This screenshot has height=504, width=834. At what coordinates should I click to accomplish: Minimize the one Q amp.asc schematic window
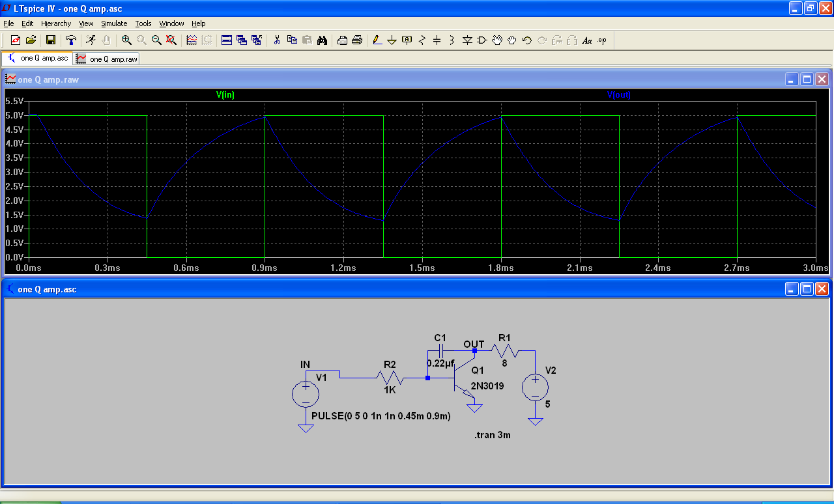792,289
